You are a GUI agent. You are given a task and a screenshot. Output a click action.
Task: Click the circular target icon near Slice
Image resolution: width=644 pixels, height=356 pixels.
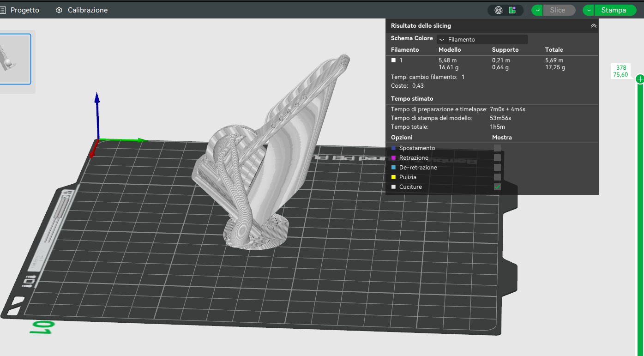(x=498, y=10)
